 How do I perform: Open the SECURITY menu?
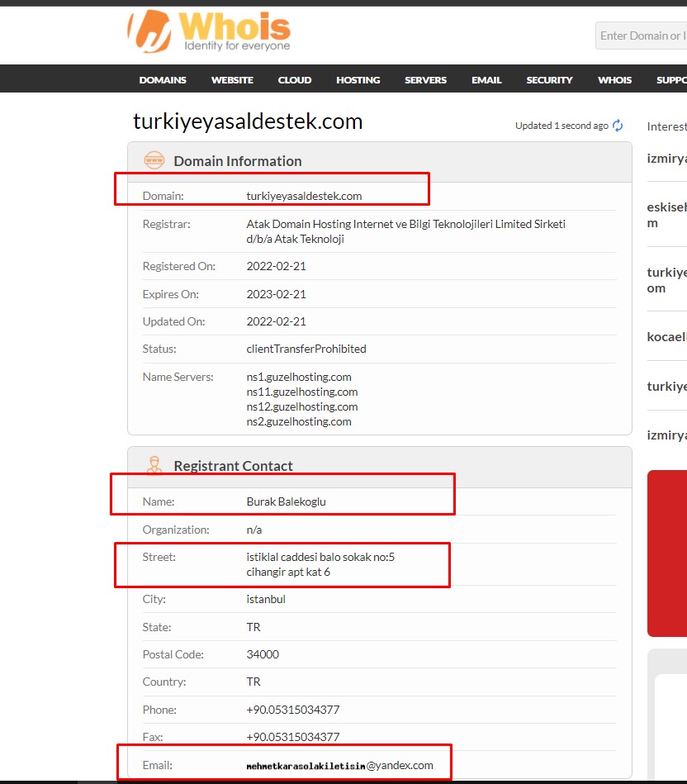coord(550,80)
